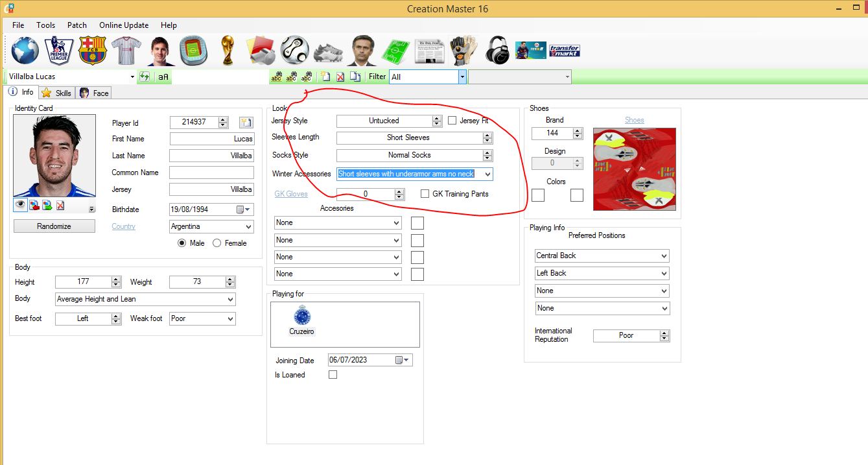Open the Winter Accessories dropdown
The image size is (868, 465).
(487, 174)
